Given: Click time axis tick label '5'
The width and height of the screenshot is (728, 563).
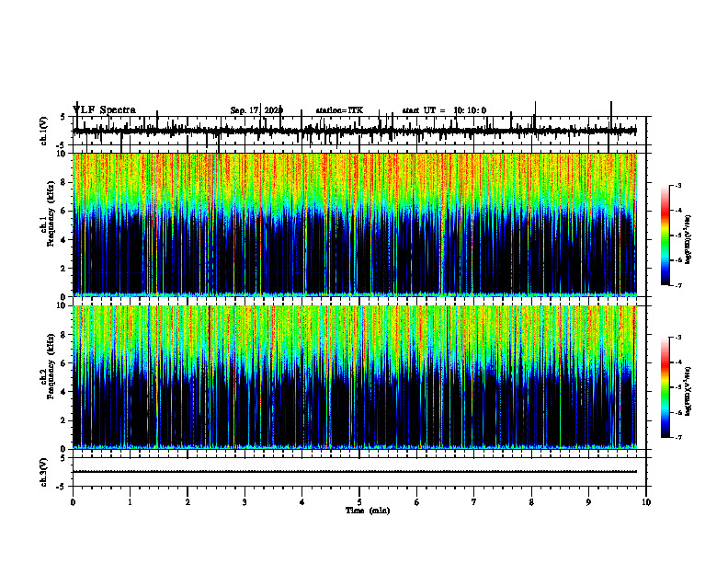Looking at the screenshot, I should pos(359,502).
